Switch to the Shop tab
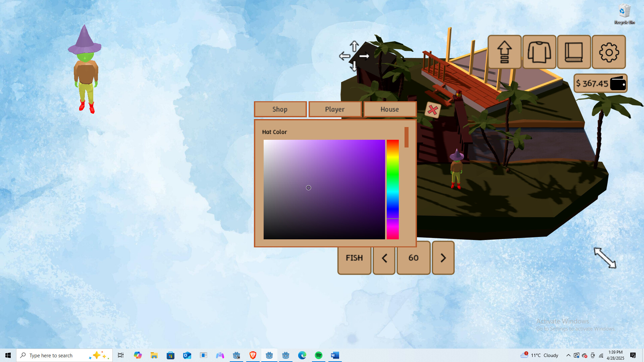The image size is (644, 362). coord(280,109)
